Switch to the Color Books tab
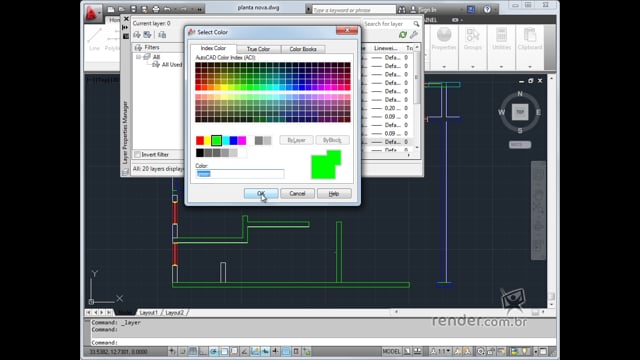 pos(303,49)
